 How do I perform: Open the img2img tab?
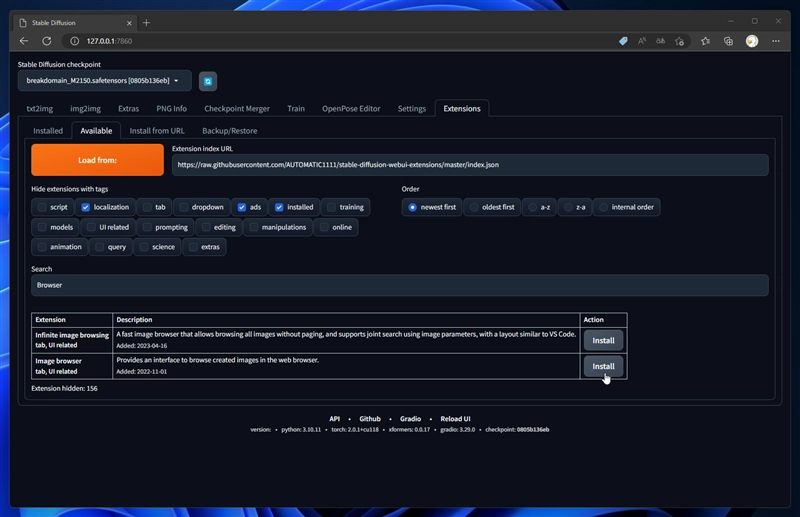pos(85,109)
